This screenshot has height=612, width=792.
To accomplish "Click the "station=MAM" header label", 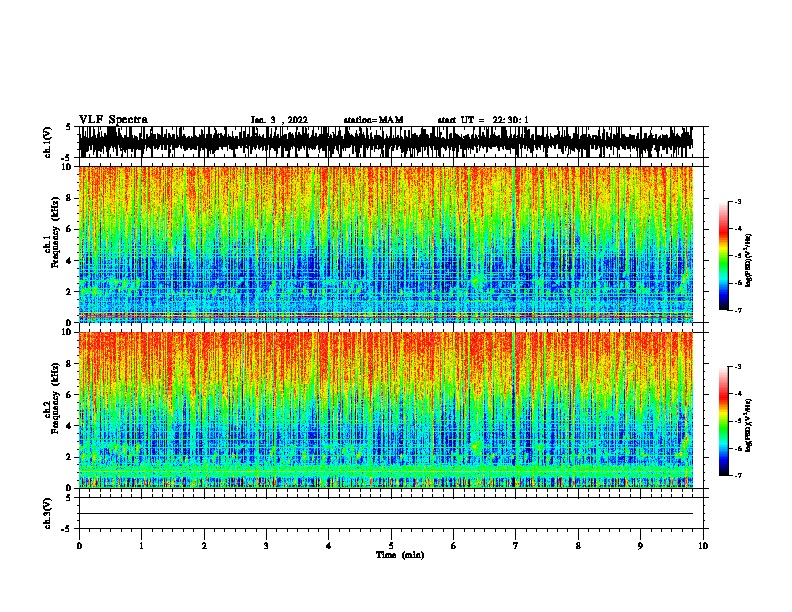I will pyautogui.click(x=373, y=120).
